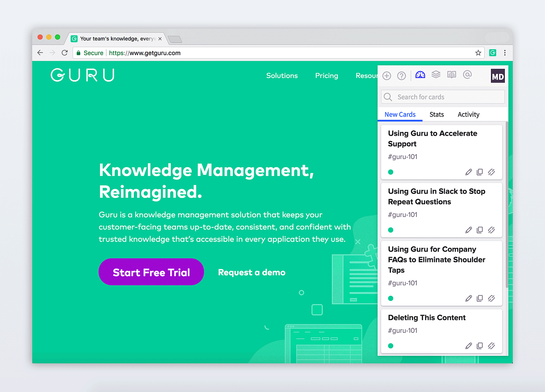Open 'Using Guru to Accelerate Support' card
Screen dimensions: 545x392
[432, 138]
